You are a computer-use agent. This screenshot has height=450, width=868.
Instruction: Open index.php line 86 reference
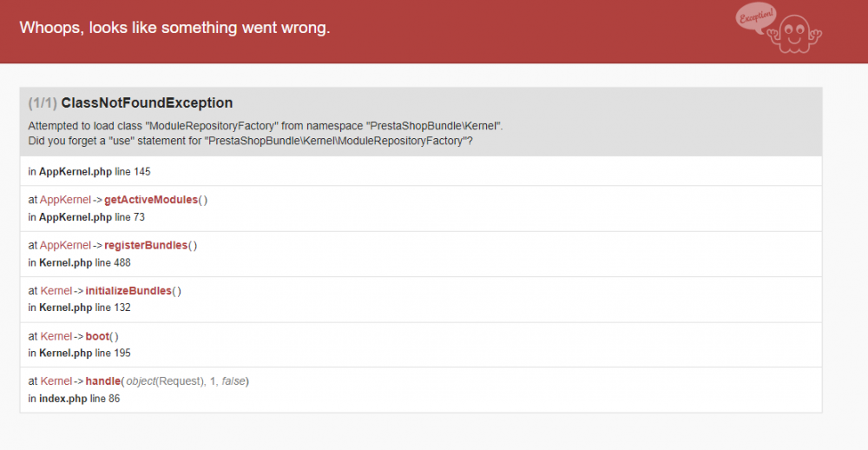click(x=76, y=398)
